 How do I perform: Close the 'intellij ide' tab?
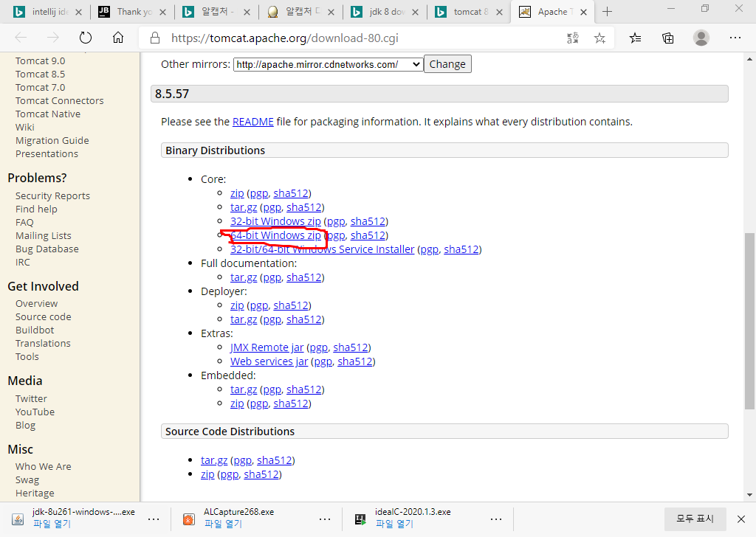click(x=78, y=12)
